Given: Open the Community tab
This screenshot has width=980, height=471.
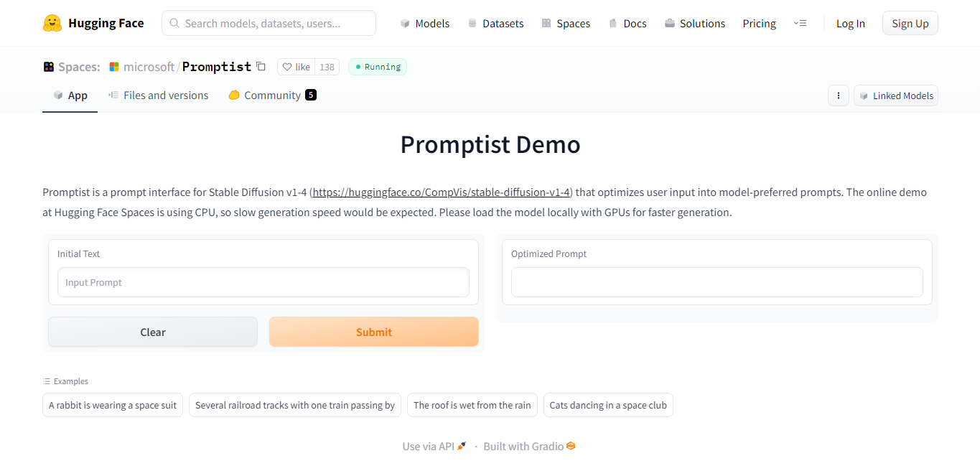Looking at the screenshot, I should tap(272, 95).
